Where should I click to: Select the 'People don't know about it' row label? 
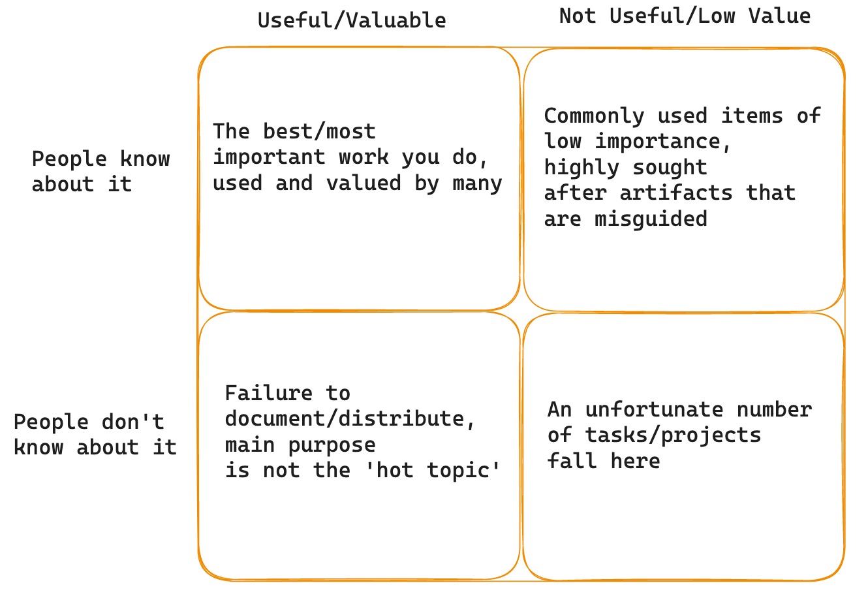point(95,434)
